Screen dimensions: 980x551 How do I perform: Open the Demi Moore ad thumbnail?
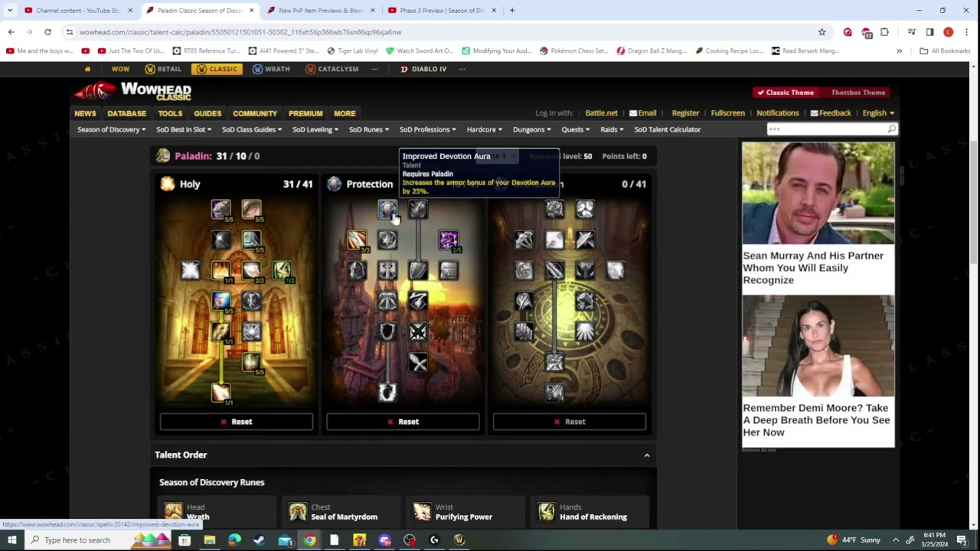point(818,346)
